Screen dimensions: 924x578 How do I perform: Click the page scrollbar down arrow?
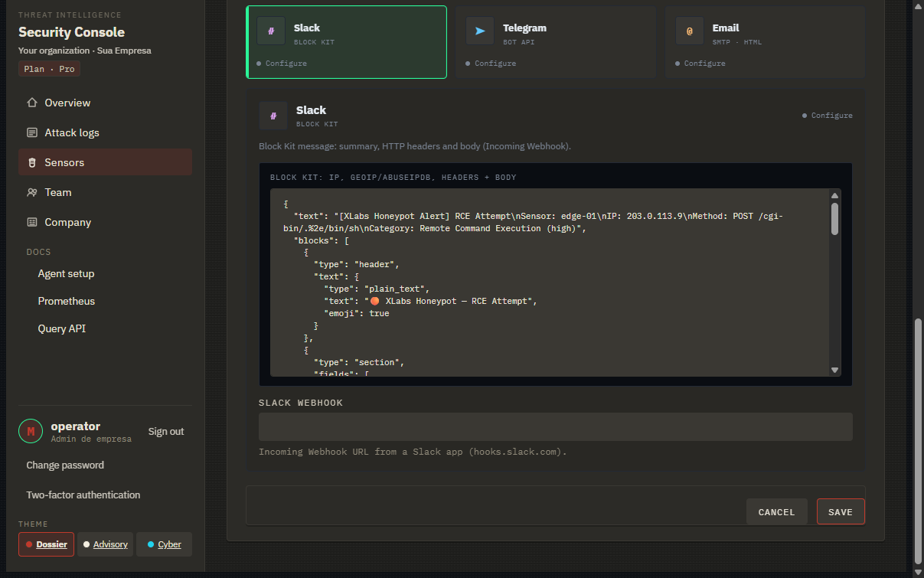tap(918, 572)
